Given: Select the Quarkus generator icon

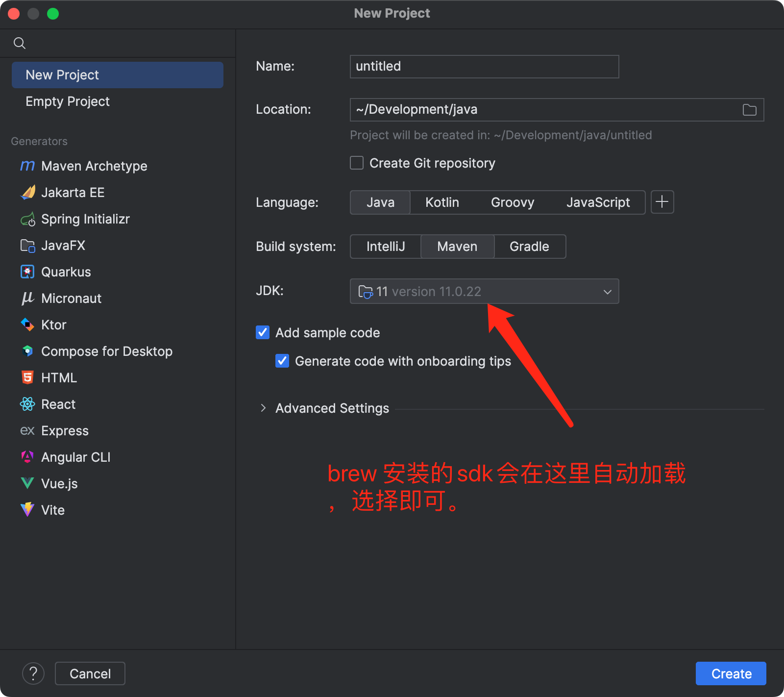Looking at the screenshot, I should pyautogui.click(x=27, y=272).
